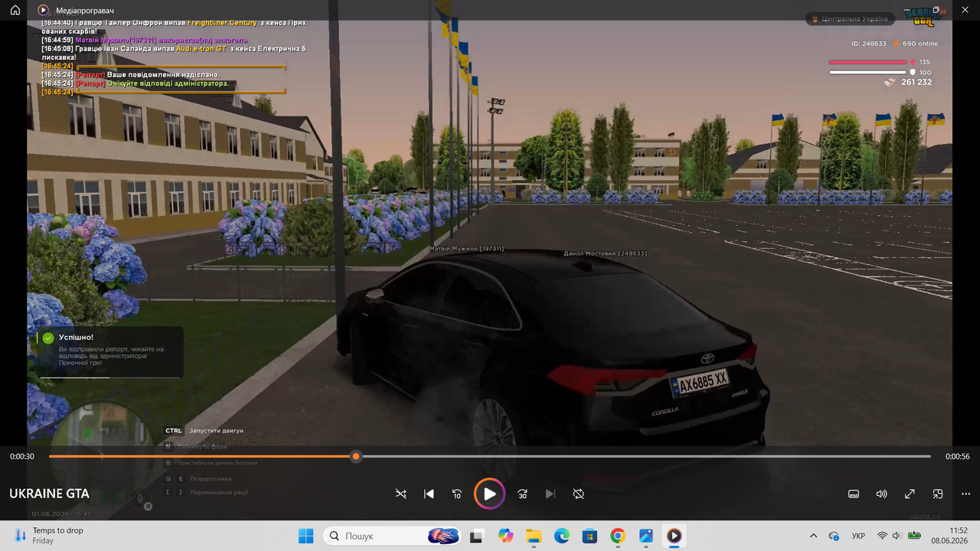
Task: Click the taskbar search box Пошук
Action: (392, 536)
